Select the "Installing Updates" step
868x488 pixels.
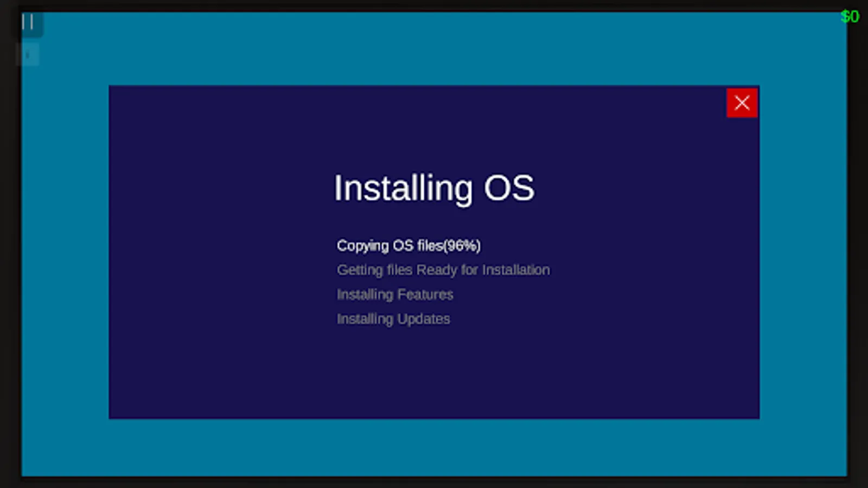tap(393, 319)
